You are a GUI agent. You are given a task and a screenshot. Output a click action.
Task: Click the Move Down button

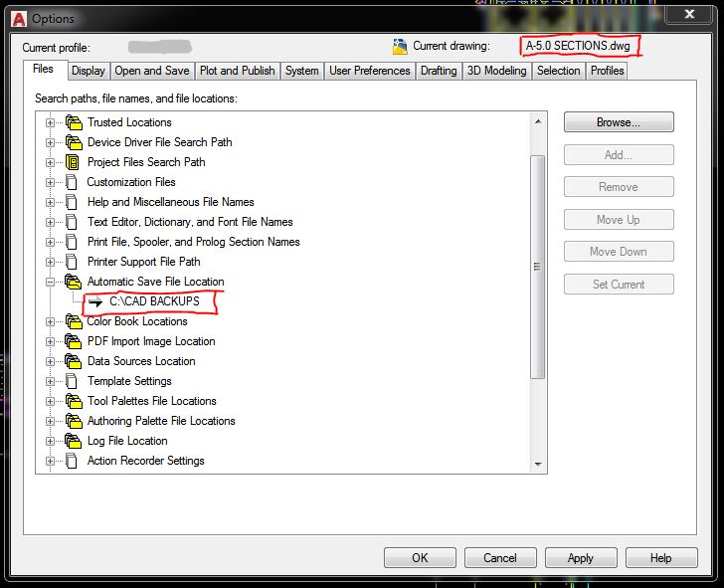coord(619,252)
